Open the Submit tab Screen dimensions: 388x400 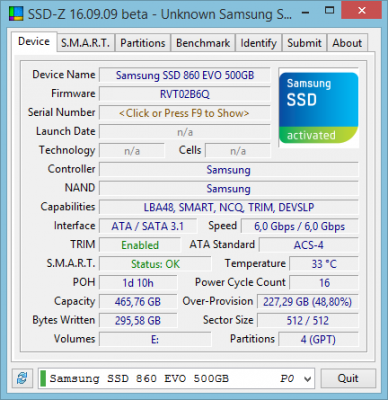tap(304, 43)
